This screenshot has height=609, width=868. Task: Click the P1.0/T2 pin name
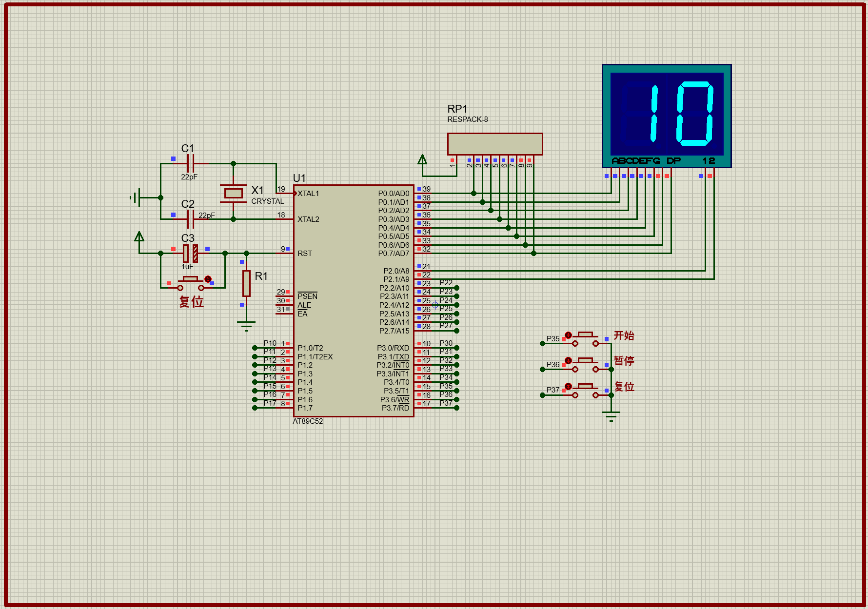click(310, 348)
